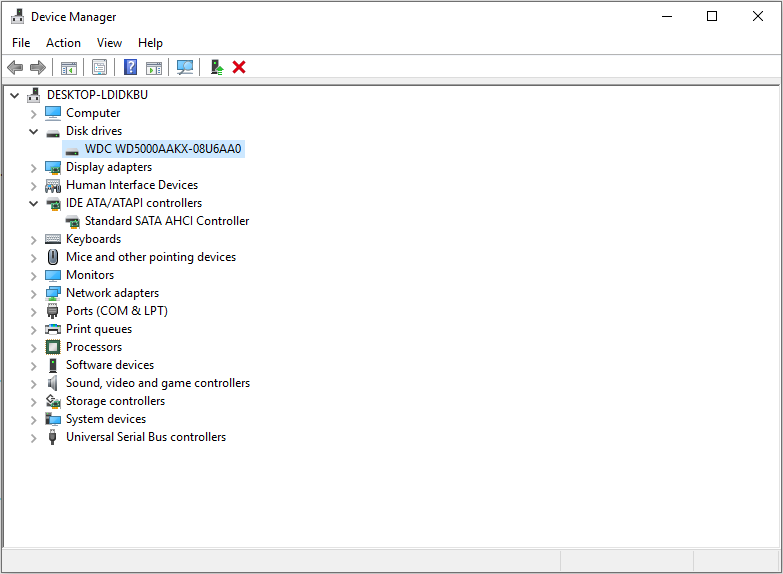Click the Human Interface Devices icon
The image size is (783, 574).
click(53, 186)
